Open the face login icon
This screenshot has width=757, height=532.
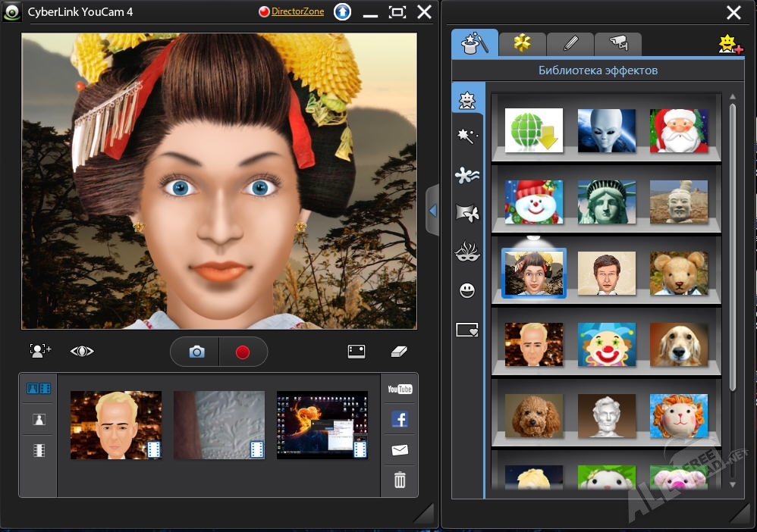[x=40, y=351]
